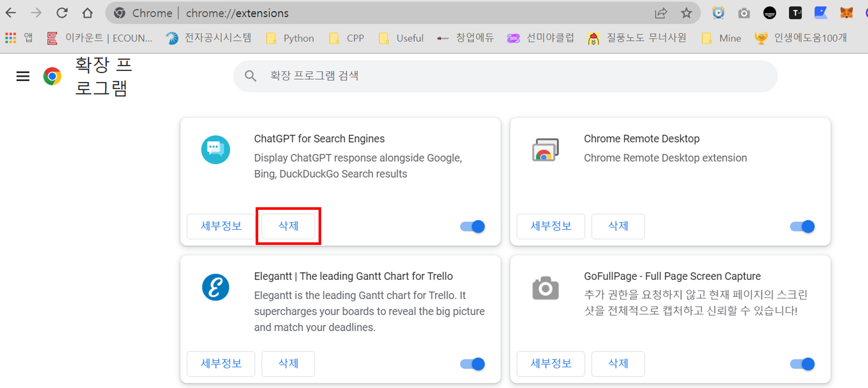
Task: Open 세부정보 for GoFullPage
Action: [551, 364]
